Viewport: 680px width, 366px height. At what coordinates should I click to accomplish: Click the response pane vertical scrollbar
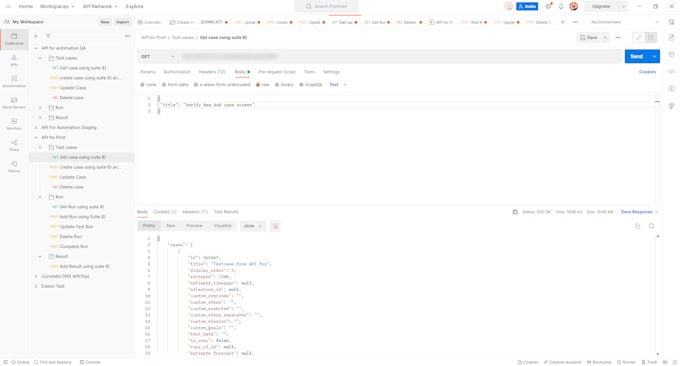tap(657, 295)
